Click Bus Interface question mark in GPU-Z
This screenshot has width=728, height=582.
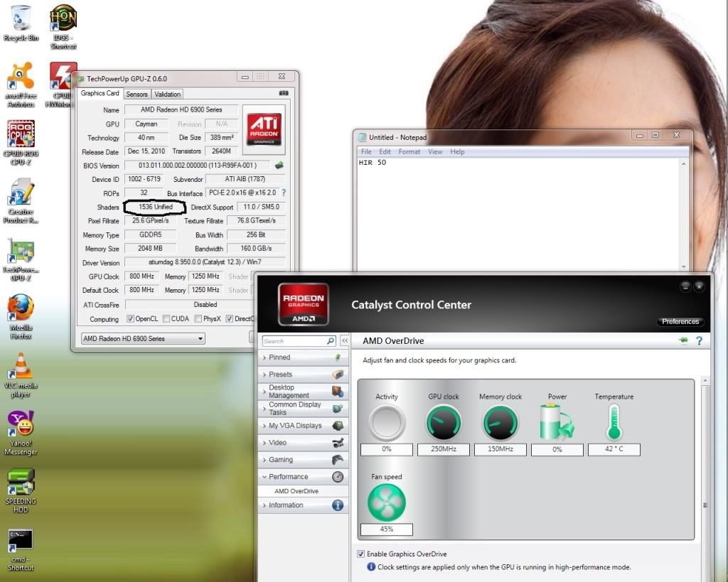coord(284,193)
